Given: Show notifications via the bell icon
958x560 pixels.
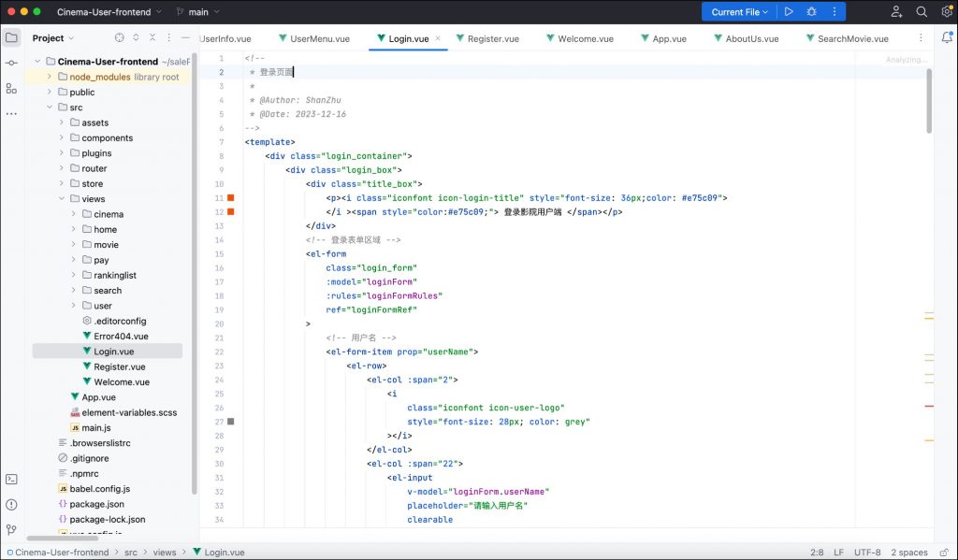Looking at the screenshot, I should 946,38.
